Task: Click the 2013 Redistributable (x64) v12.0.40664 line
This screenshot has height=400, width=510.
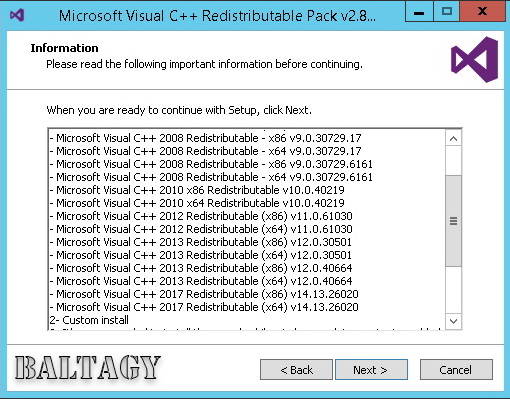Action: pos(201,281)
